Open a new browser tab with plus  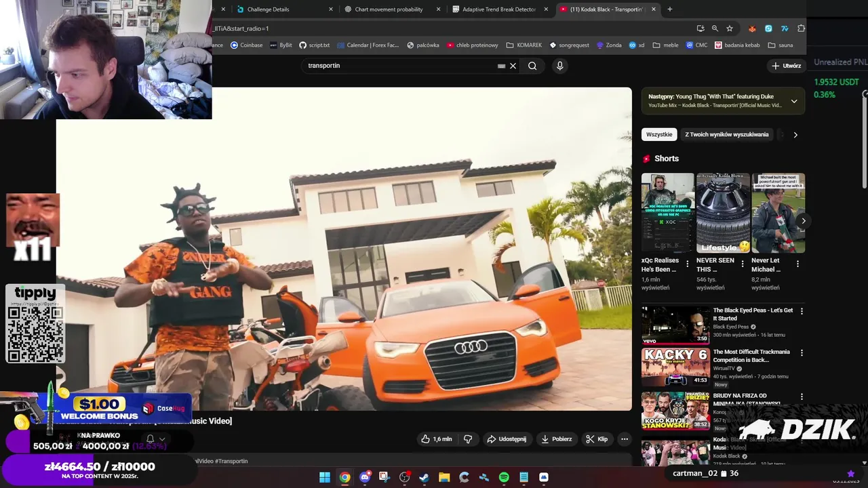click(670, 9)
